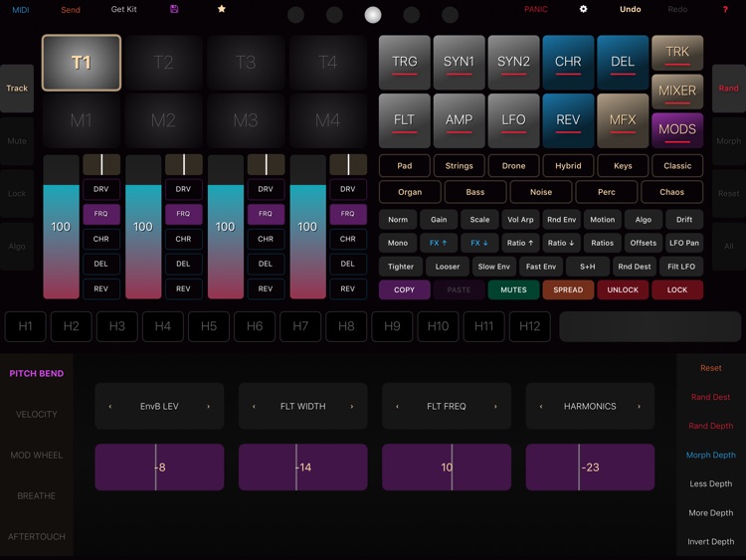746x560 pixels.
Task: Click right arrow of FLT FREQ selector
Action: click(x=495, y=406)
